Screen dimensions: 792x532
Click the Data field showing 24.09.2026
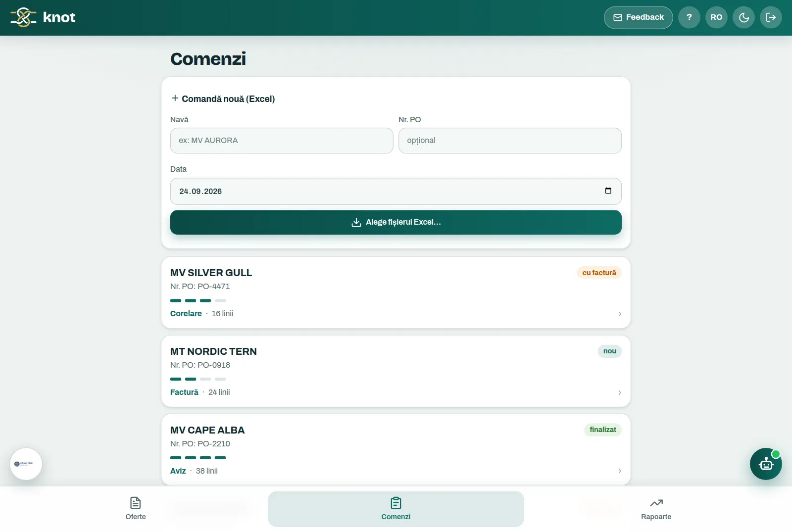pos(396,192)
